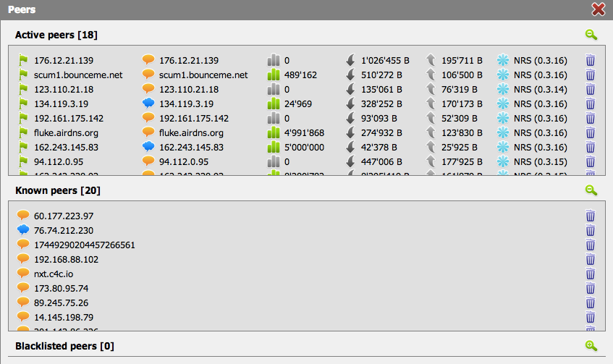613x364 pixels.
Task: Click blue speech bubble for active 162.243.145.83
Action: click(x=148, y=147)
